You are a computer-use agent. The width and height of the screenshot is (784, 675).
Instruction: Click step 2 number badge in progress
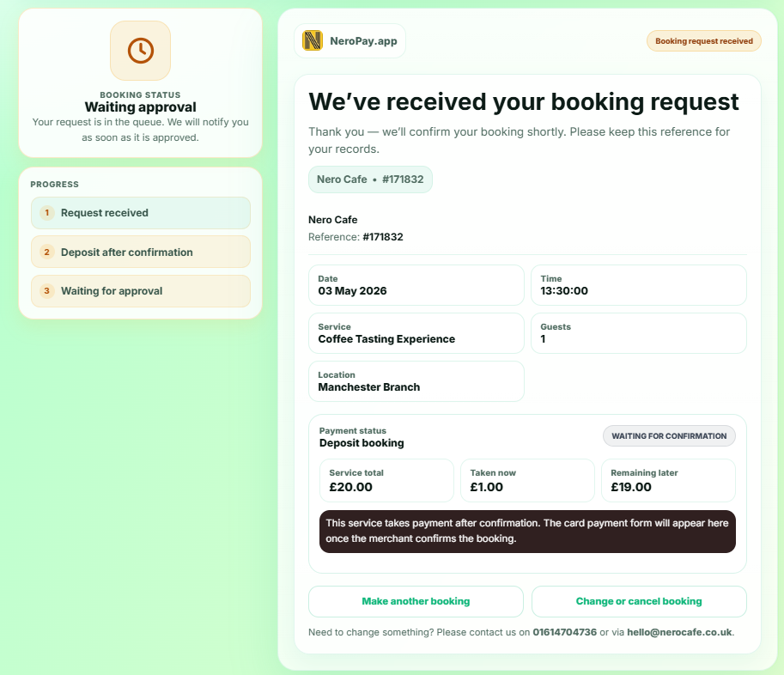46,252
